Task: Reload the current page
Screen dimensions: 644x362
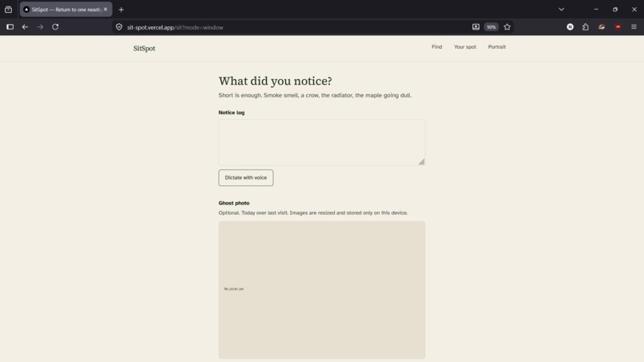Action: click(55, 27)
